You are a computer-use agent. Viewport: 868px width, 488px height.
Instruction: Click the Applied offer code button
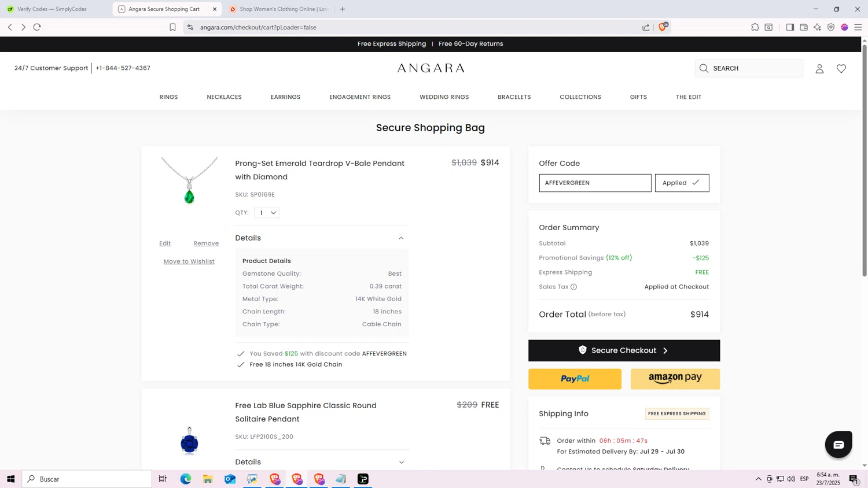(682, 183)
